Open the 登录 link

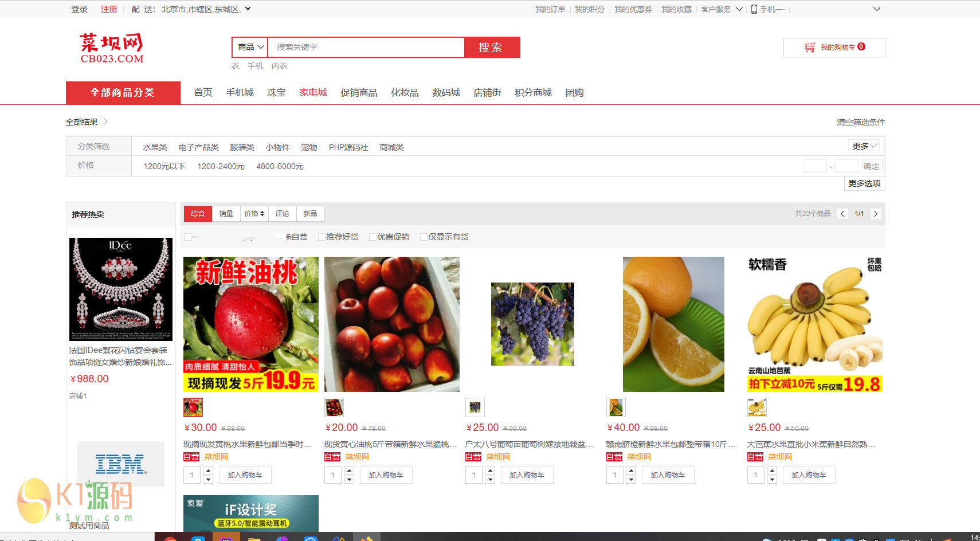click(x=79, y=9)
